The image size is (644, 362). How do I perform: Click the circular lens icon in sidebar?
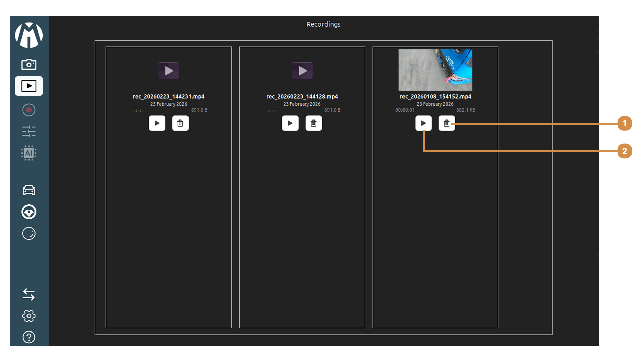coord(29,233)
